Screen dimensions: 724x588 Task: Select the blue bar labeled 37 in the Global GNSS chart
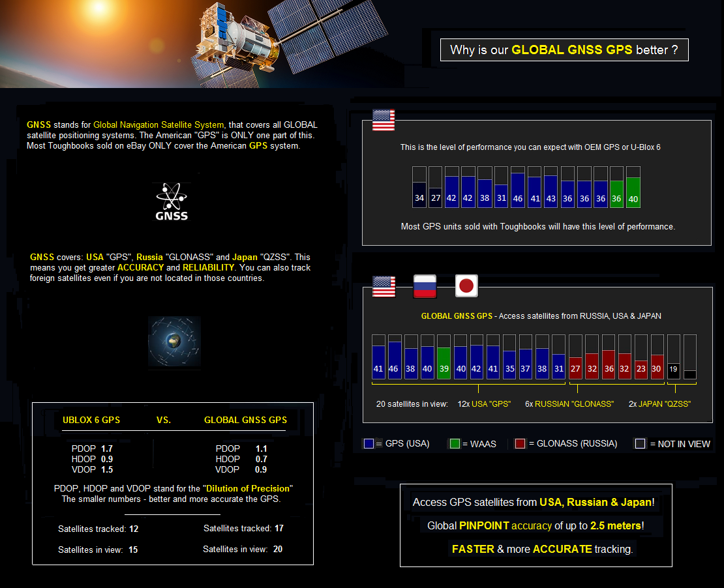point(526,357)
